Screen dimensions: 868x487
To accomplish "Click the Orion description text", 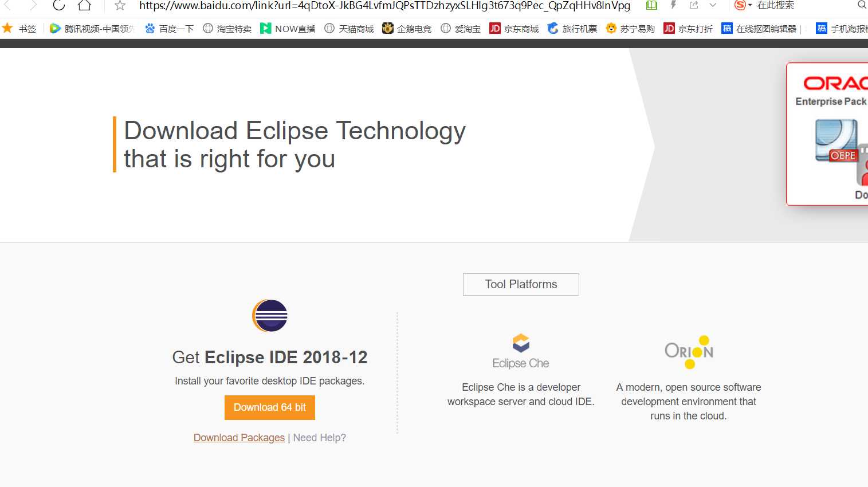I will (689, 402).
